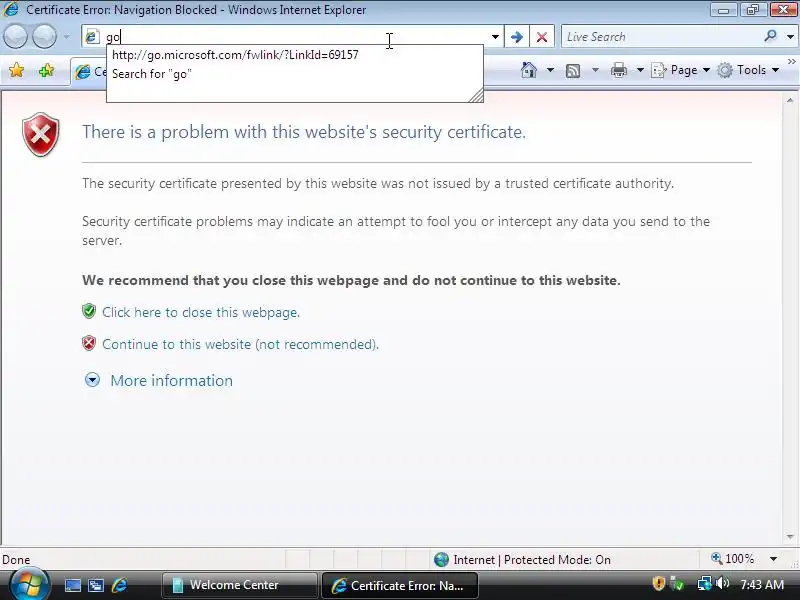Screen dimensions: 800x600
Task: Click the Print toolbar icon
Action: click(618, 70)
